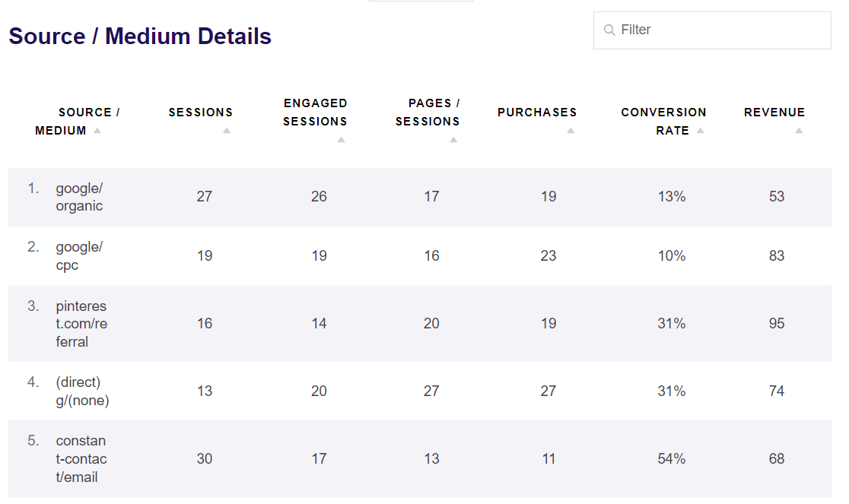The height and width of the screenshot is (504, 849).
Task: Click the search magnifier icon in Filter box
Action: pyautogui.click(x=609, y=30)
